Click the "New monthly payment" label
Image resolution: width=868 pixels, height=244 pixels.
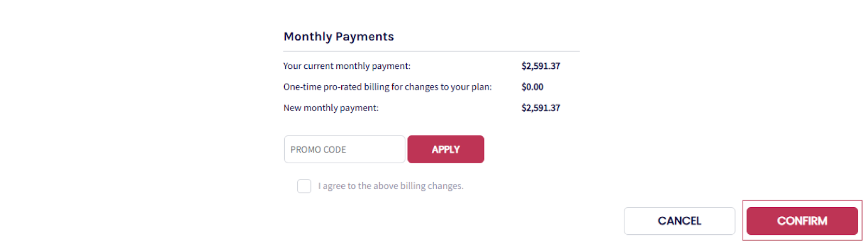point(331,108)
